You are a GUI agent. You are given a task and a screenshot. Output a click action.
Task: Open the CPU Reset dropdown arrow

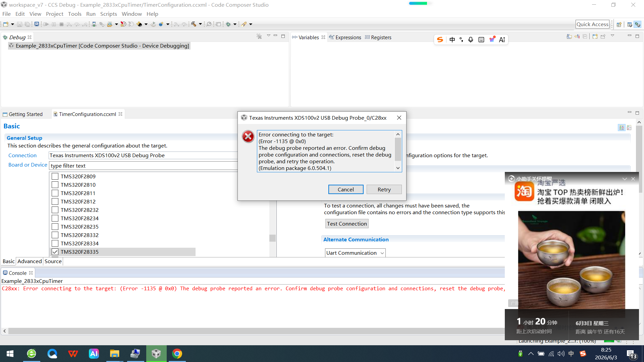click(x=146, y=24)
